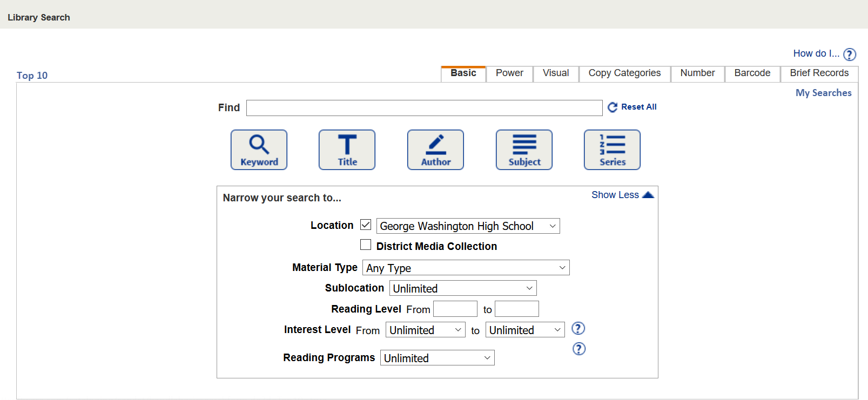868x400 pixels.
Task: Click into the Find search field
Action: [424, 108]
